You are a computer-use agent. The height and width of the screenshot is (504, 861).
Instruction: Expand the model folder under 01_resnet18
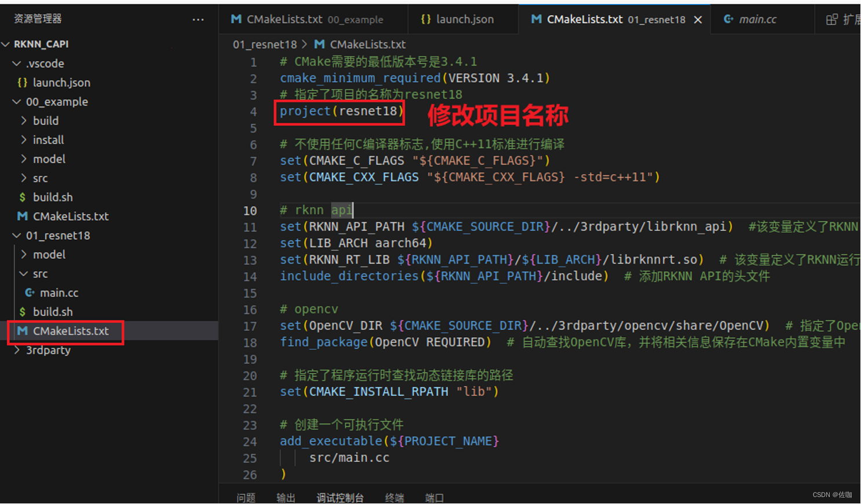pos(24,255)
